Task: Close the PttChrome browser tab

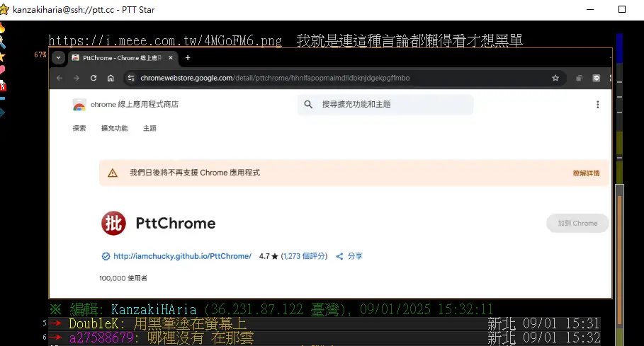Action: 171,58
